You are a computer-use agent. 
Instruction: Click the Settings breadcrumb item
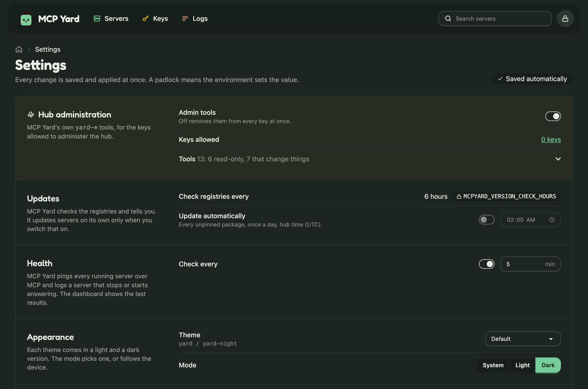48,49
